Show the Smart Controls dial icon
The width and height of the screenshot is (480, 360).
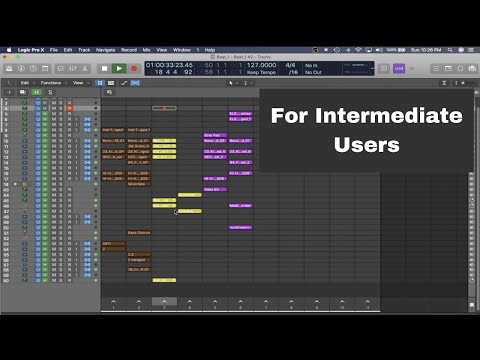click(61, 69)
